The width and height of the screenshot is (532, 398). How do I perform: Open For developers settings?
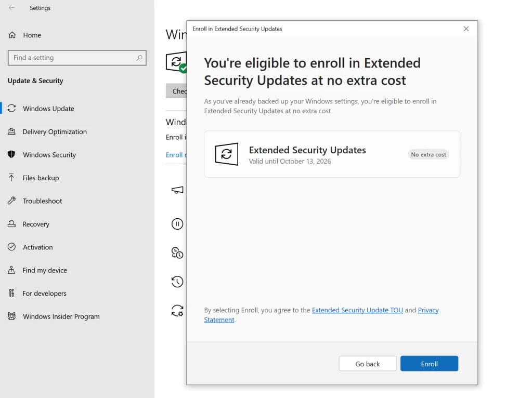pos(44,294)
